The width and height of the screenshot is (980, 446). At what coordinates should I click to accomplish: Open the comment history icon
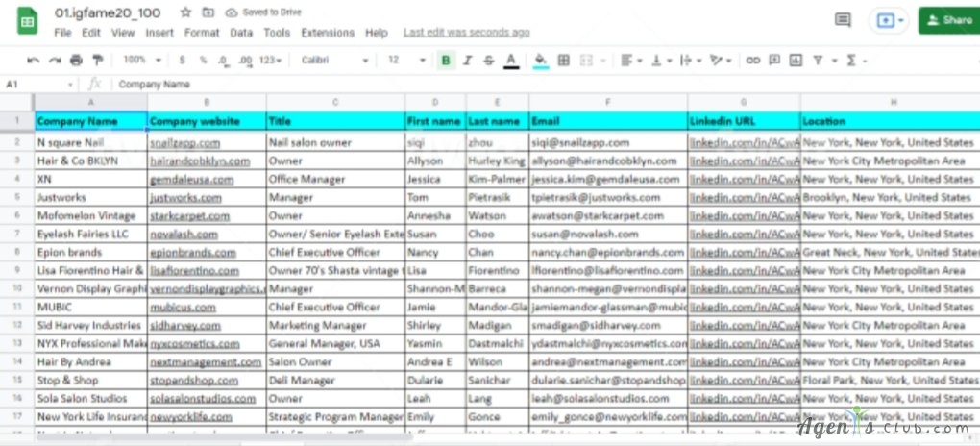click(x=844, y=20)
